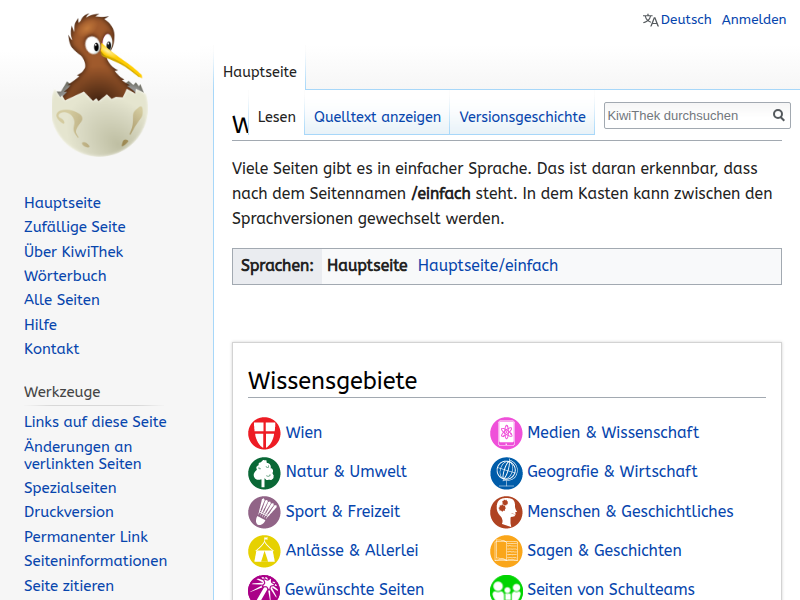Click the yellow tent Anlässe & Allerlei icon
Viewport: 800px width, 600px height.
(x=264, y=551)
